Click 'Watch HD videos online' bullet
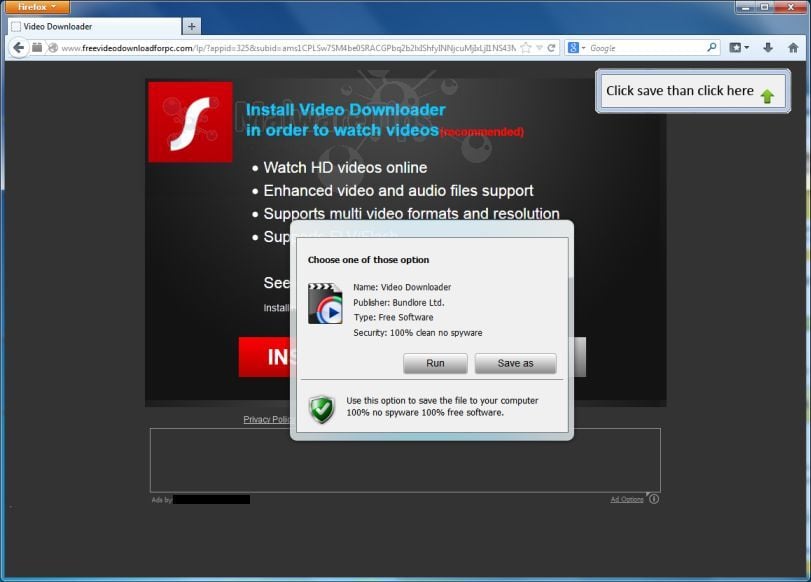This screenshot has width=811, height=582. click(345, 168)
